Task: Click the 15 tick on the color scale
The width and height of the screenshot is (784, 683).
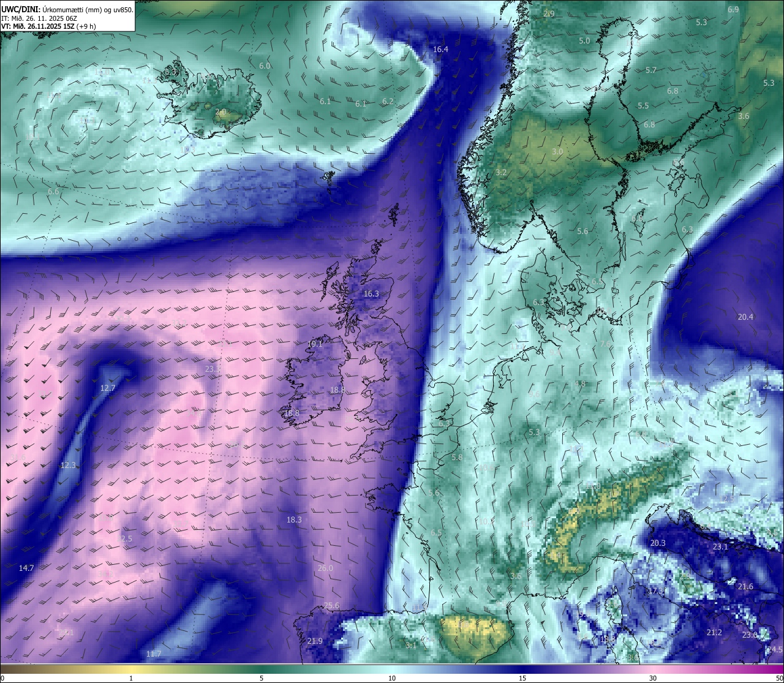Action: pos(522,678)
